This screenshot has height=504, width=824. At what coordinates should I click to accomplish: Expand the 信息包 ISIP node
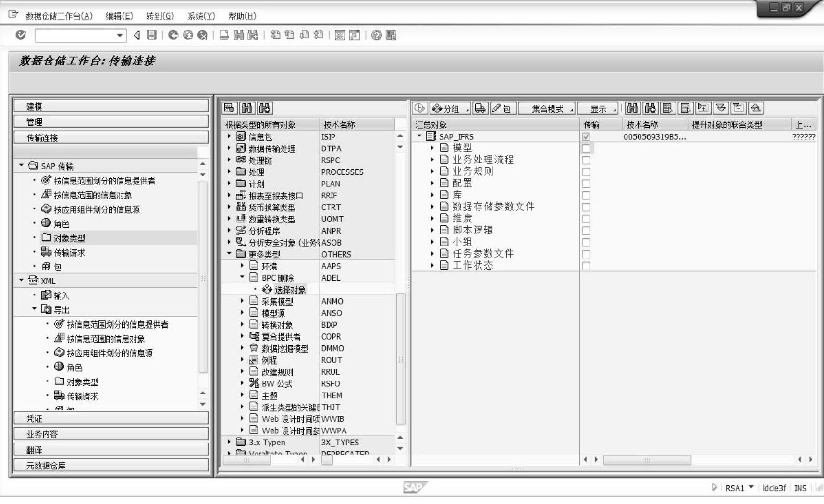(229, 136)
